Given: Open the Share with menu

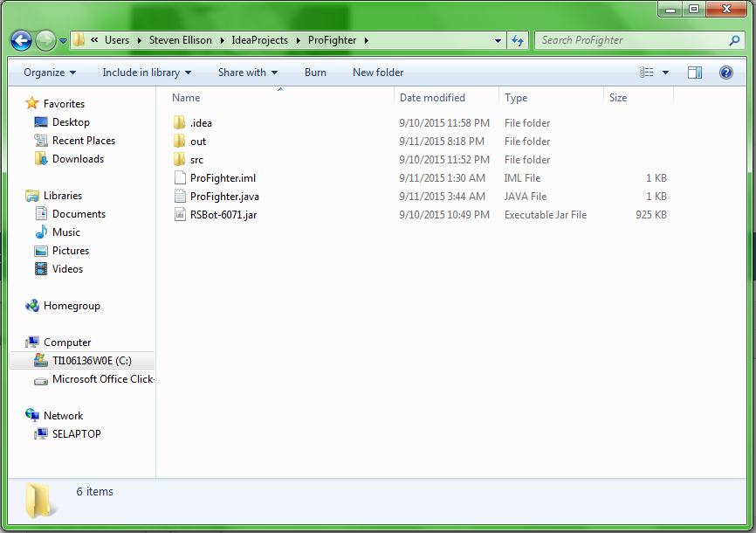Looking at the screenshot, I should 248,73.
